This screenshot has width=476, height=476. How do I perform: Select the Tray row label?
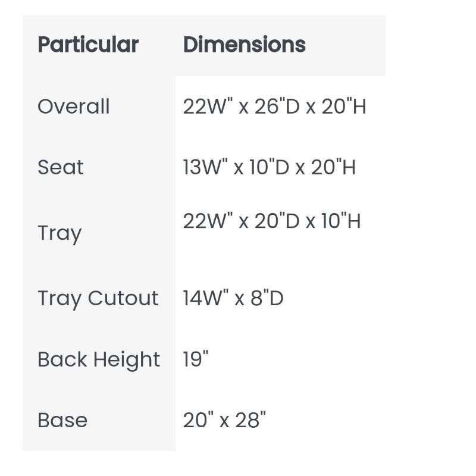pyautogui.click(x=59, y=233)
